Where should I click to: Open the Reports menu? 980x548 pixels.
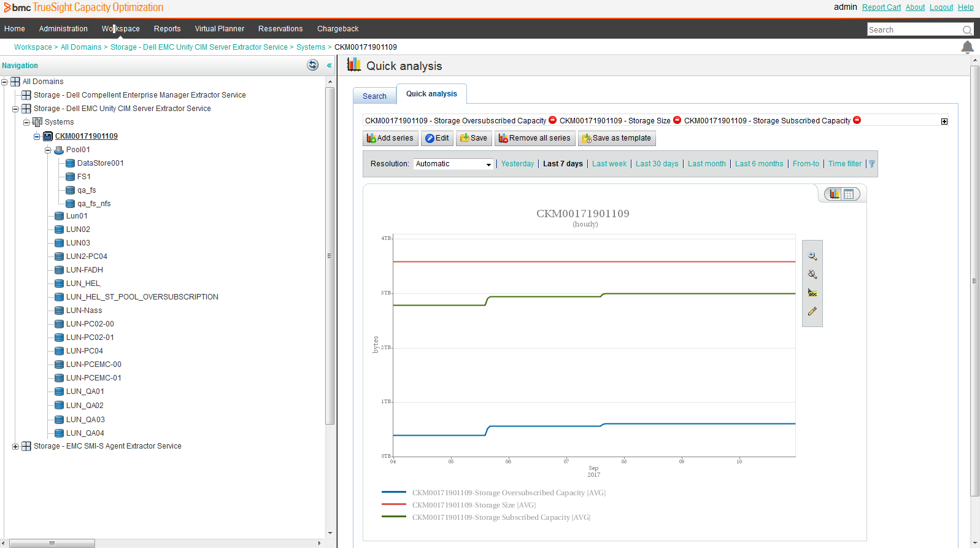pos(167,29)
